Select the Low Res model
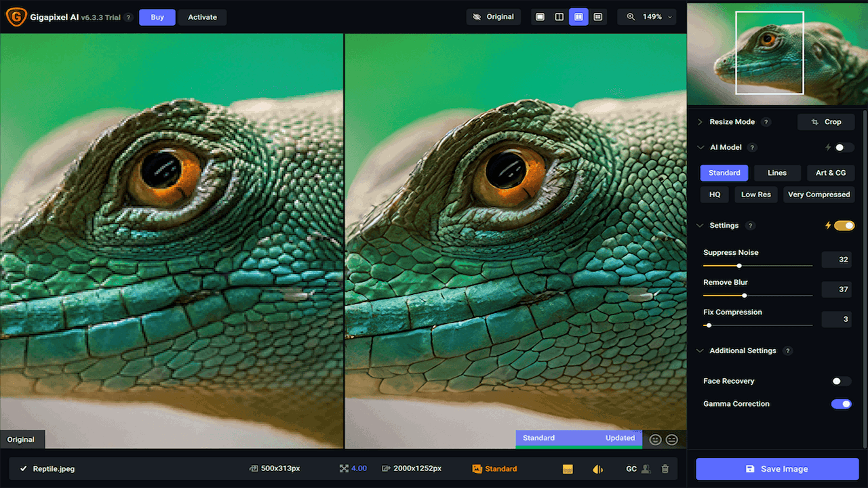The height and width of the screenshot is (488, 868). pyautogui.click(x=755, y=195)
